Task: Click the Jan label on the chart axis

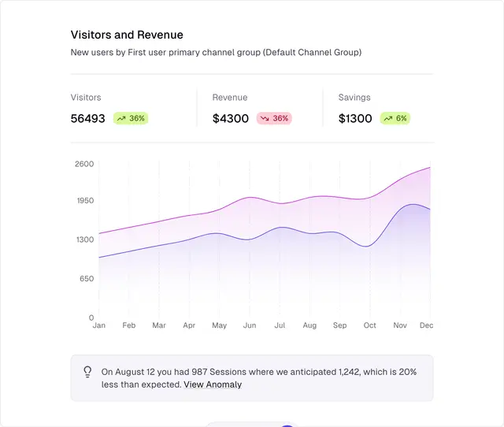Action: pyautogui.click(x=99, y=325)
